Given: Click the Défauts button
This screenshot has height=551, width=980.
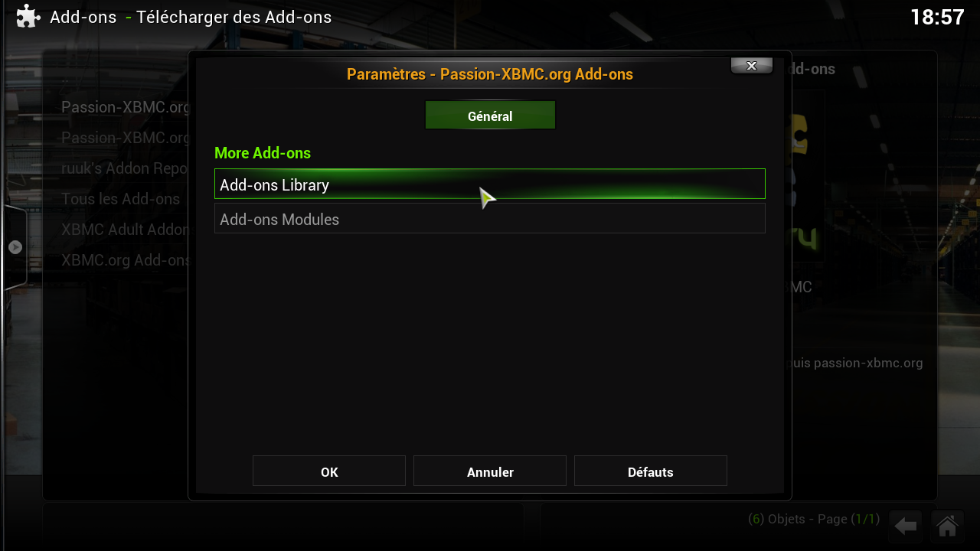Looking at the screenshot, I should click(x=651, y=471).
